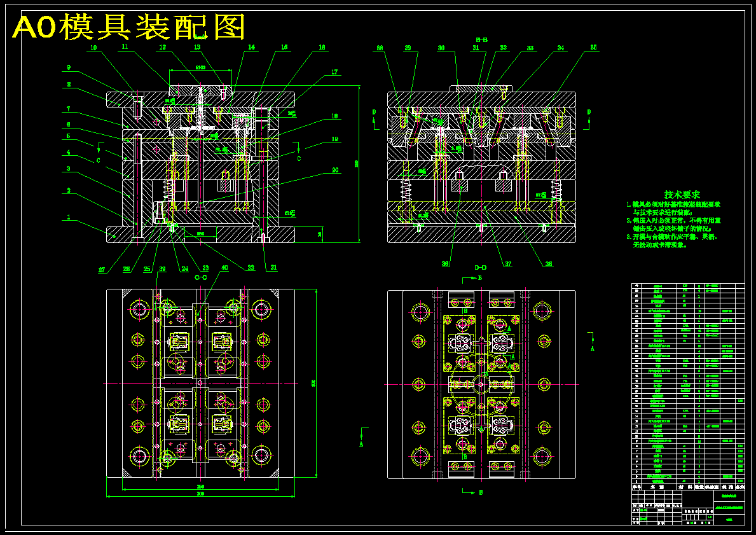Select part callout number 34
This screenshot has width=756, height=535.
pyautogui.click(x=561, y=48)
